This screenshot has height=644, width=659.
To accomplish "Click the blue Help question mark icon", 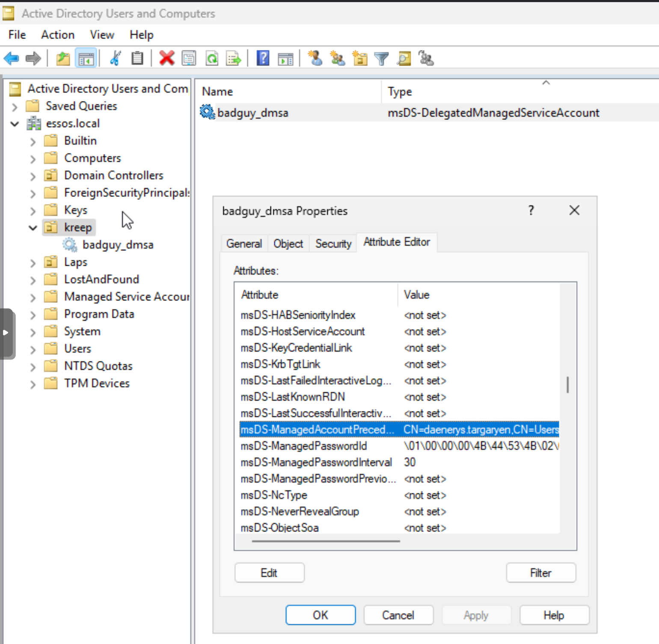I will [x=263, y=58].
